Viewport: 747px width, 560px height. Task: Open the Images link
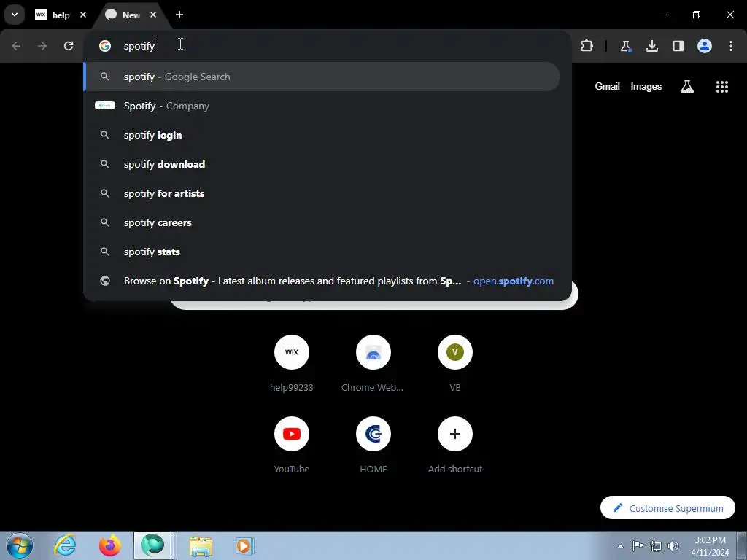point(646,86)
